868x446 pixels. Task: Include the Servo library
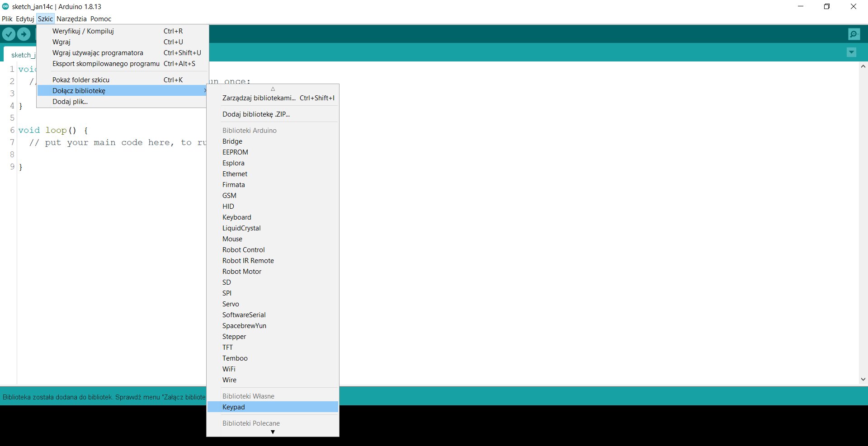[x=231, y=304]
